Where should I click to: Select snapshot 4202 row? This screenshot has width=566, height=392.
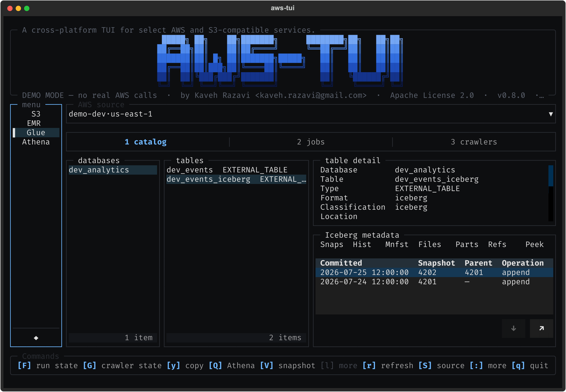click(x=434, y=273)
